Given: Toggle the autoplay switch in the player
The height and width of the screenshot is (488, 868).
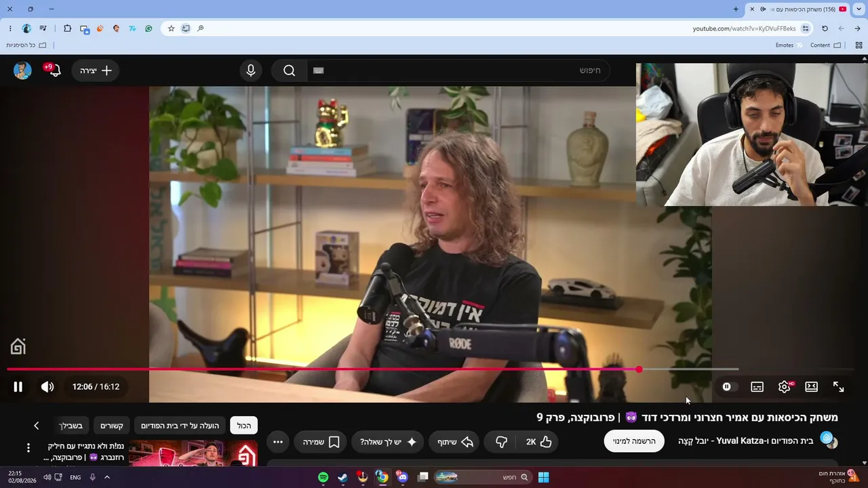Looking at the screenshot, I should pyautogui.click(x=729, y=387).
